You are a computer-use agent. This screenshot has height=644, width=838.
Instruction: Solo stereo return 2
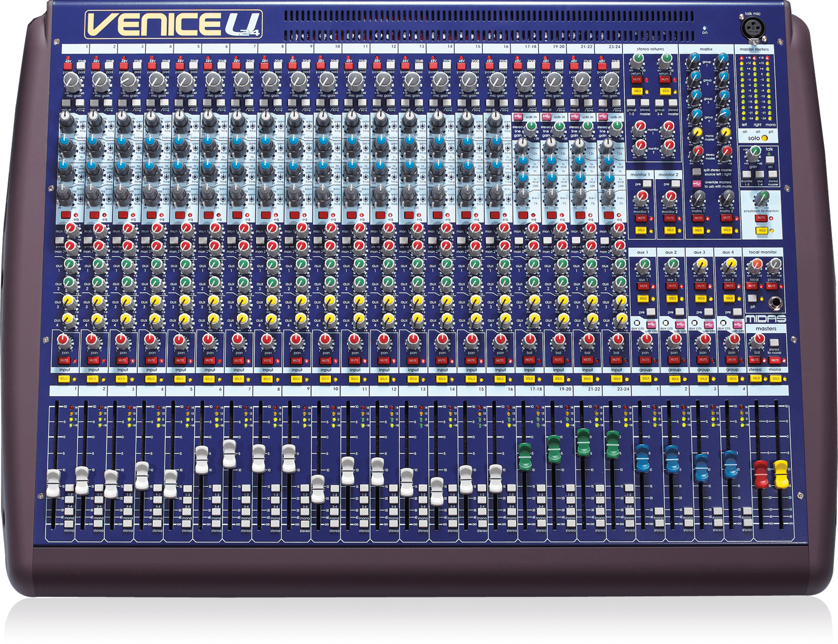tap(665, 91)
